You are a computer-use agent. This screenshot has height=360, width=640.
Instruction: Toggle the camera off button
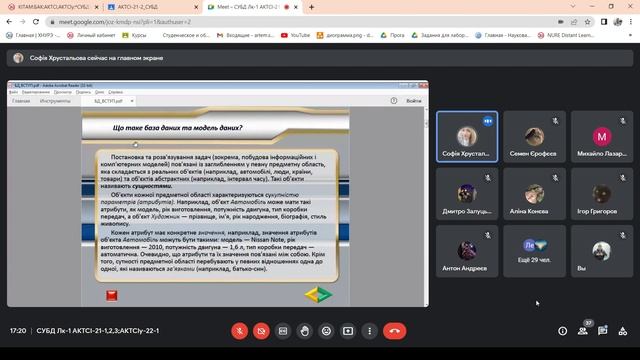(x=261, y=331)
